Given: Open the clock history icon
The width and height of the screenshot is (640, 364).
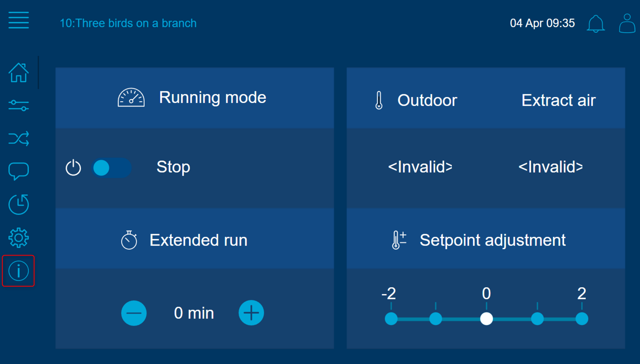Looking at the screenshot, I should tap(19, 204).
